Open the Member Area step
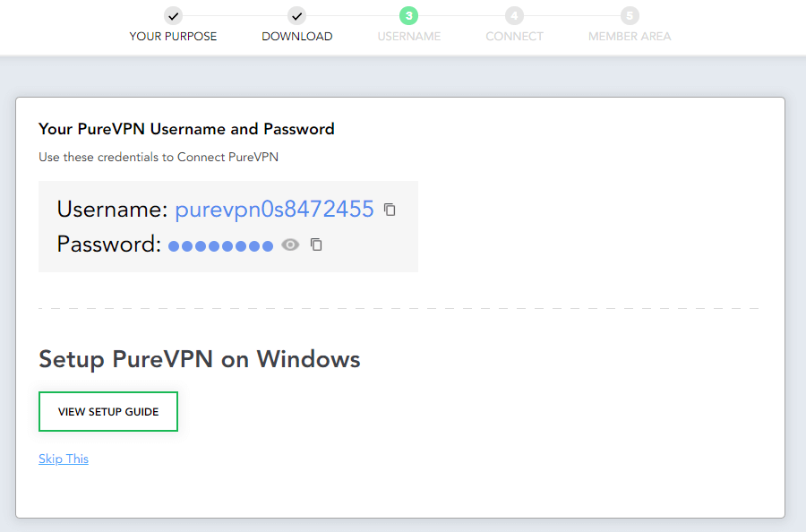 630,37
